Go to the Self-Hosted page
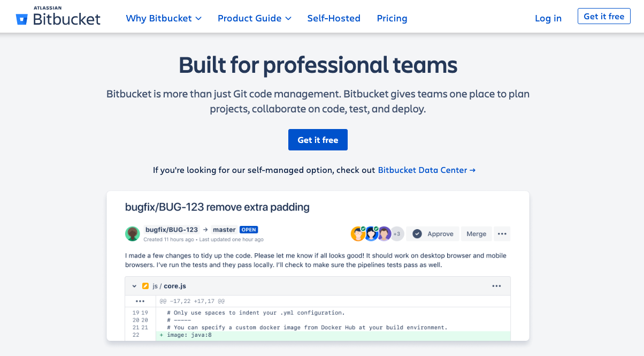Screen dimensions: 644x356 [334, 18]
